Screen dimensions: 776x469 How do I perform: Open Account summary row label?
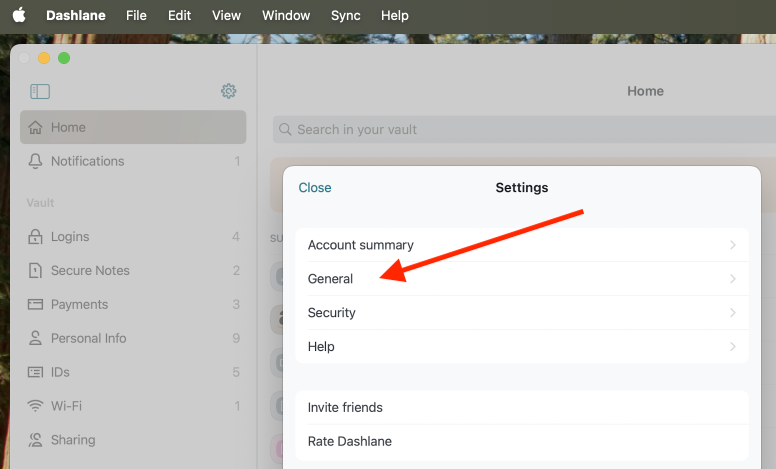[360, 245]
